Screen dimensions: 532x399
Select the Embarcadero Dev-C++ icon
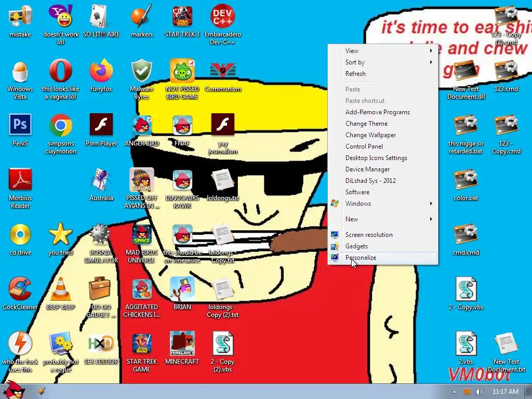(222, 16)
